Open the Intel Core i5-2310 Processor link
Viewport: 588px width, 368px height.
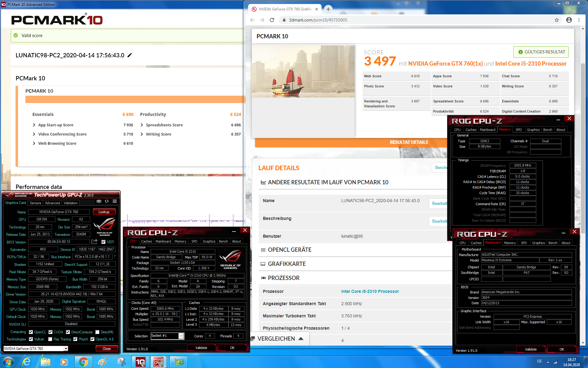point(370,291)
